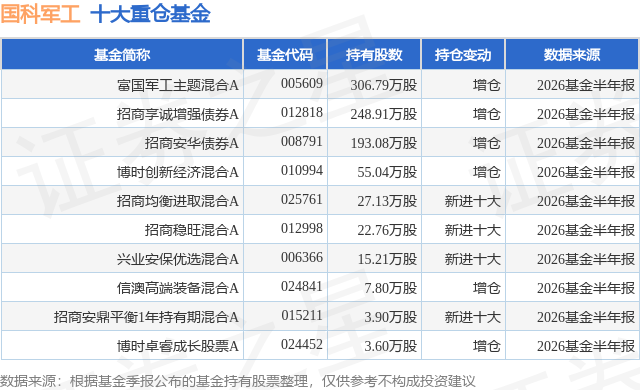640x390 pixels.
Task: Click fund code 024841
Action: [x=302, y=286]
